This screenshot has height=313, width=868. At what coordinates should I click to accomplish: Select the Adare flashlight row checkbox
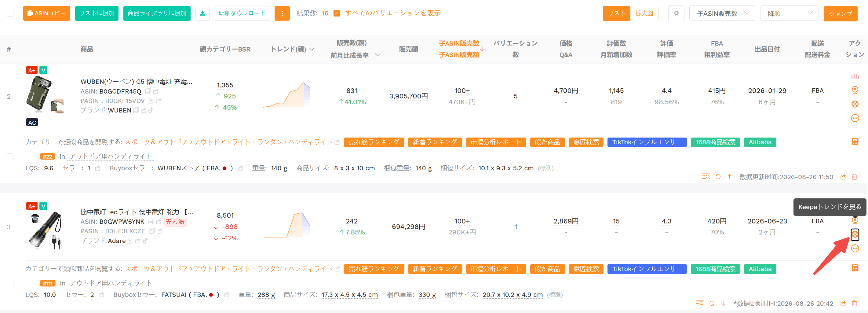(10, 283)
